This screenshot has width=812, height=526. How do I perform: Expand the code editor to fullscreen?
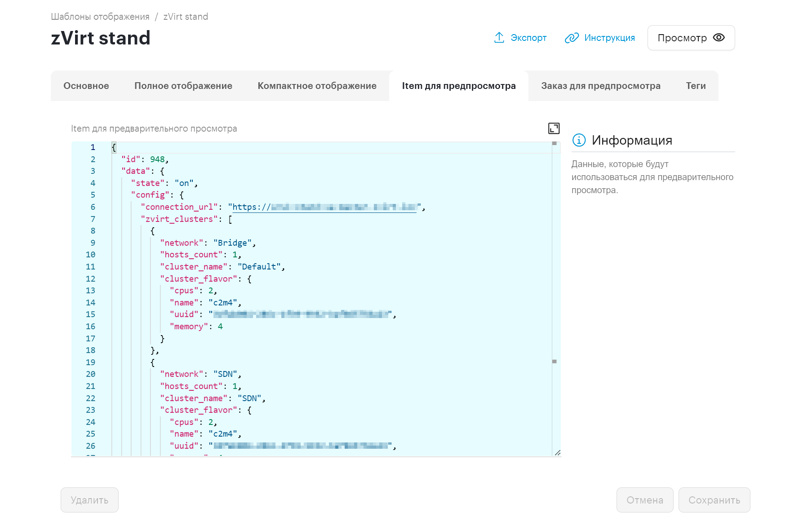point(554,128)
